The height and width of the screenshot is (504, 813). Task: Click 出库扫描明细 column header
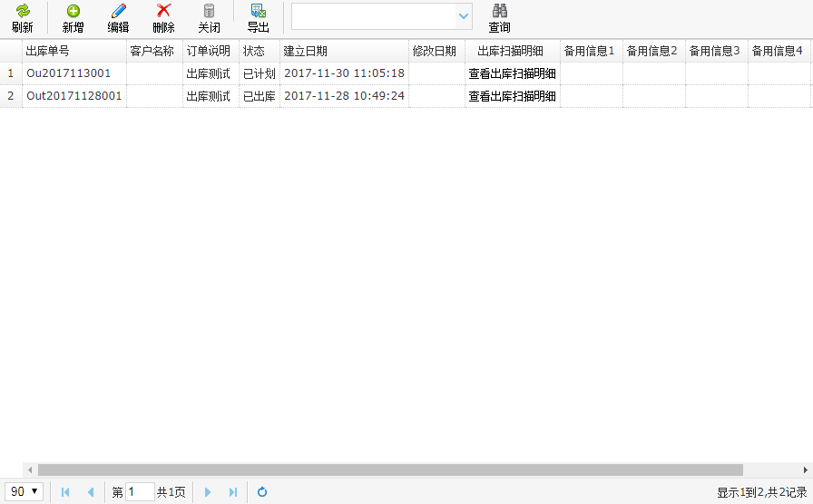point(513,52)
